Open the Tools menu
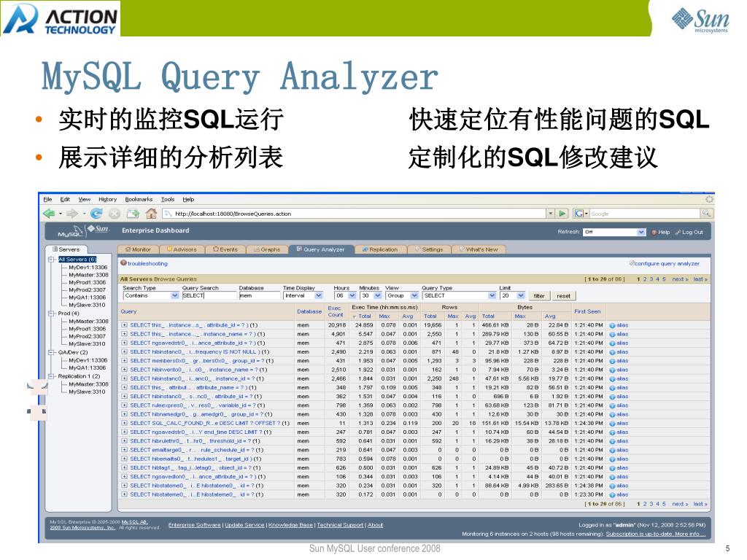747x560 pixels. pos(168,200)
